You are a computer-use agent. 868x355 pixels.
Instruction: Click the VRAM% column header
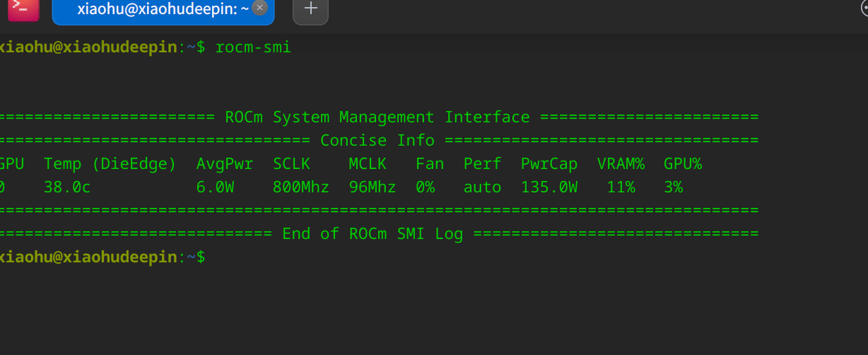tap(621, 164)
